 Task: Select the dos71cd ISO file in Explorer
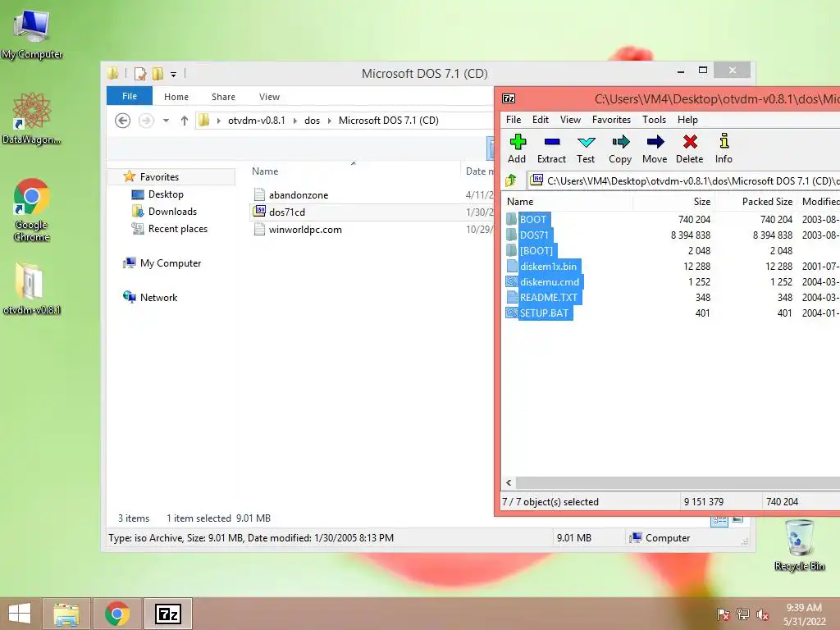(x=286, y=212)
